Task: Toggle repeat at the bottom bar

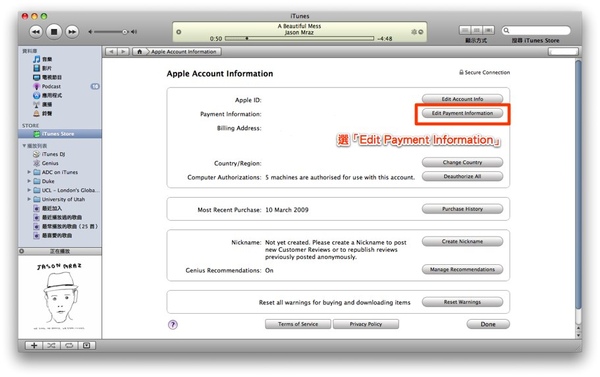Action: [x=69, y=346]
